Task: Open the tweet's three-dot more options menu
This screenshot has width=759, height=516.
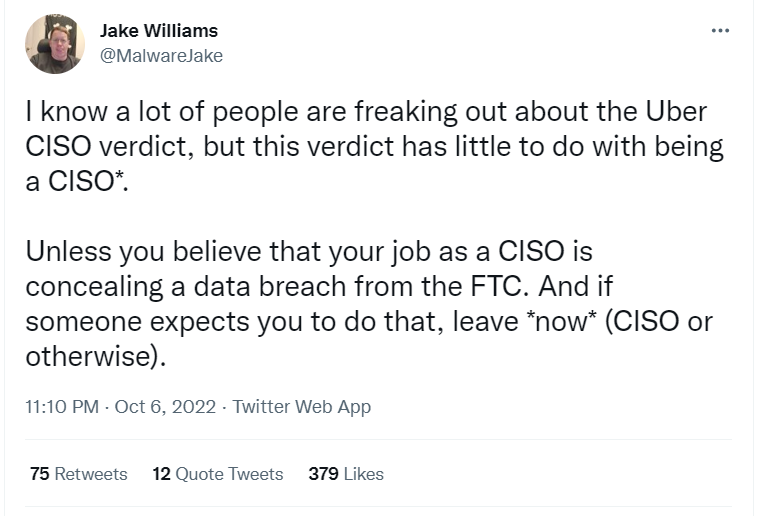Action: click(720, 31)
